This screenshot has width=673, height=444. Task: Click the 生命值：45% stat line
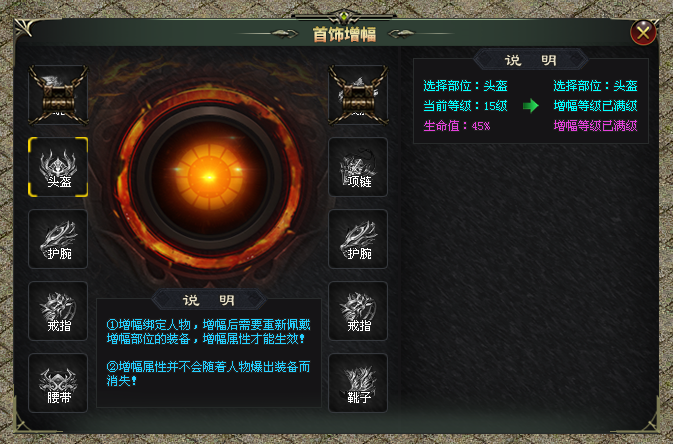457,126
